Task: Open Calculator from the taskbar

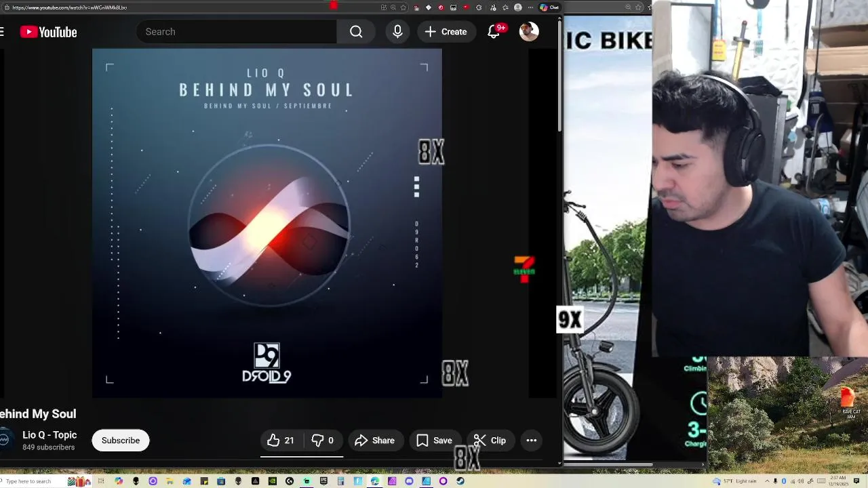Action: (x=341, y=481)
